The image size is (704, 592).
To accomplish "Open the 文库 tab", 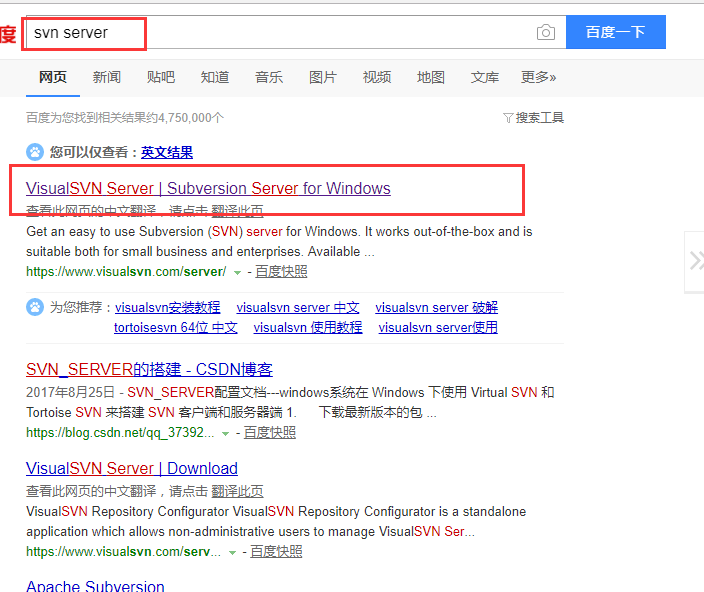I will [x=484, y=77].
